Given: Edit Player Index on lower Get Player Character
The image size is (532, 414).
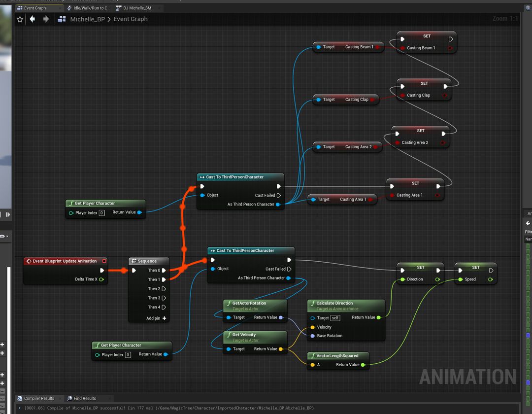Looking at the screenshot, I should click(x=128, y=355).
